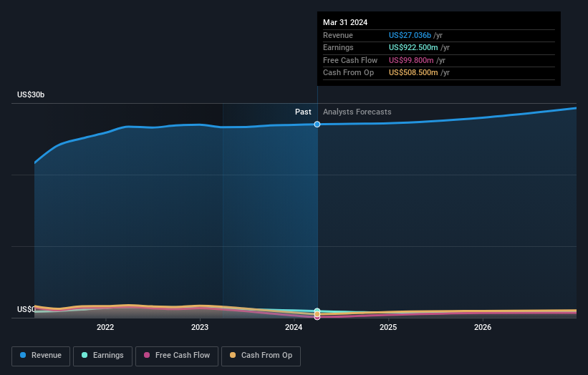The width and height of the screenshot is (588, 375).
Task: Toggle the Cash From Op legend series
Action: tap(261, 356)
